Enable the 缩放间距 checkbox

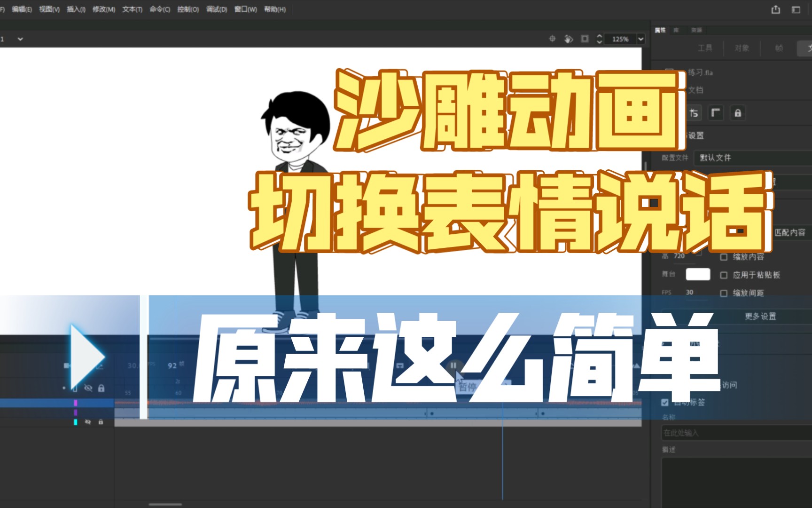[724, 293]
